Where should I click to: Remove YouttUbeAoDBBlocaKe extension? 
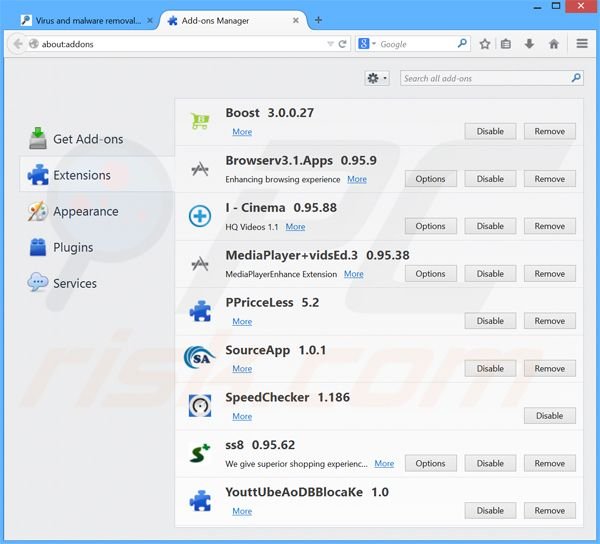click(549, 511)
